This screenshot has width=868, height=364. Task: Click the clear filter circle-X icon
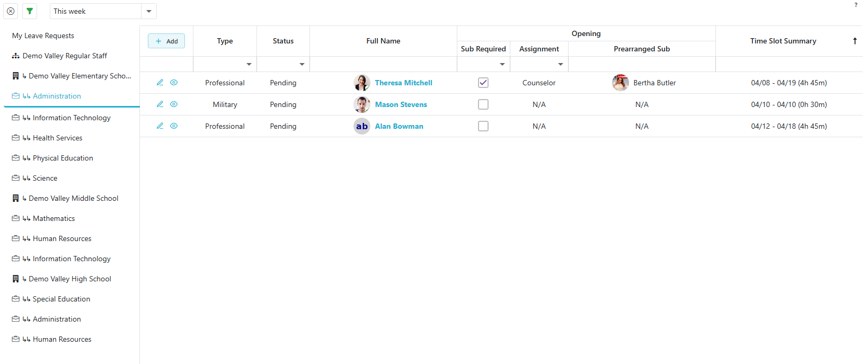click(11, 11)
